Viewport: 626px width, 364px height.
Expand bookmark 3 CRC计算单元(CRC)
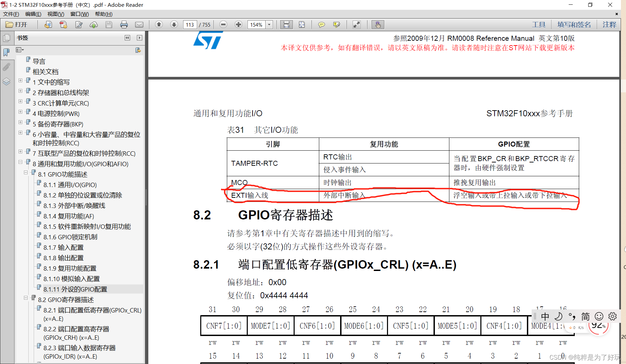pos(21,101)
